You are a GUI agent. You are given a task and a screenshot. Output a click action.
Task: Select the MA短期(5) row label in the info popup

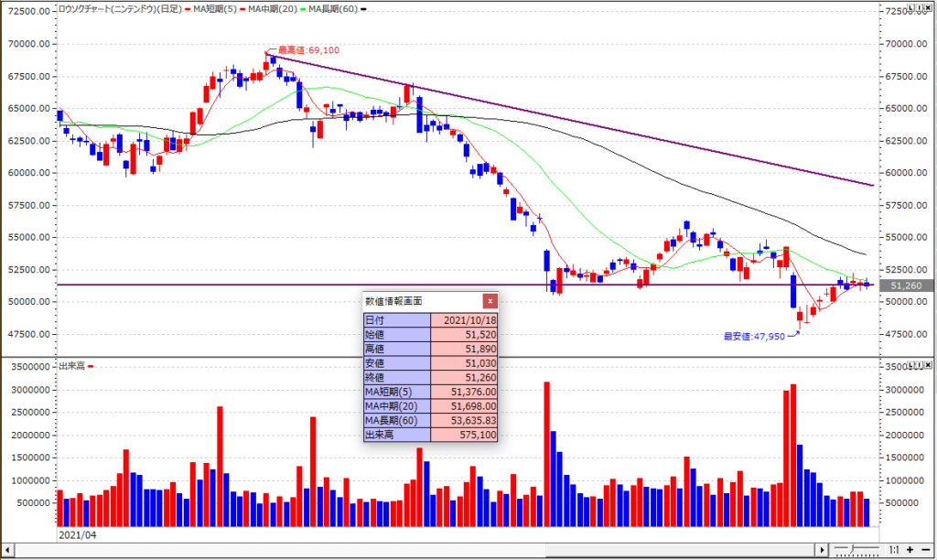(x=397, y=392)
